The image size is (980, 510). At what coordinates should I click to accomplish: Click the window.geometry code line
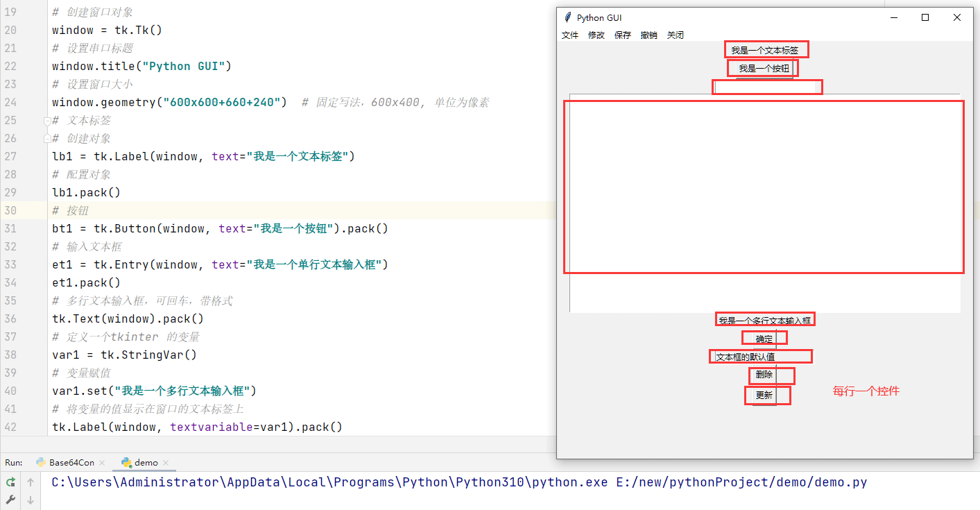pos(170,102)
